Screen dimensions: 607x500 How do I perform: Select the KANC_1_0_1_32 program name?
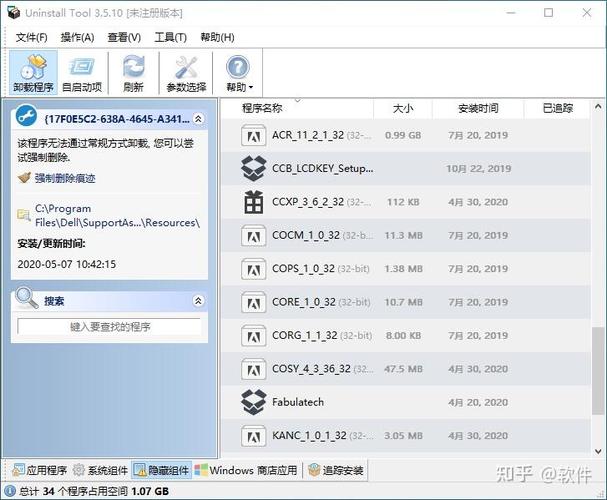(x=309, y=436)
